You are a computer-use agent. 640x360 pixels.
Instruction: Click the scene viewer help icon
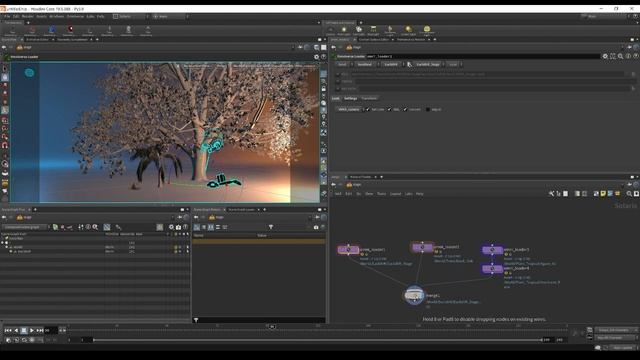tap(323, 57)
